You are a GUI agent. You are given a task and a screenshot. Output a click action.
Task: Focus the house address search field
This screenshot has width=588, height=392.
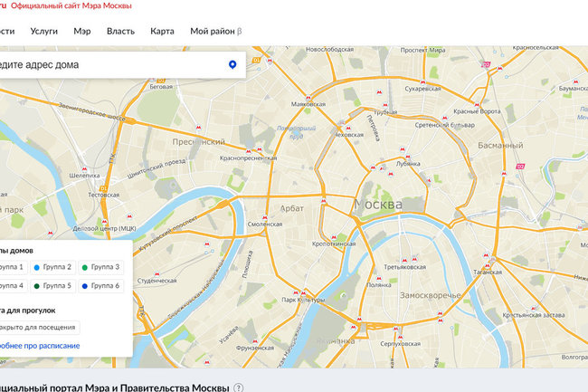click(109, 65)
